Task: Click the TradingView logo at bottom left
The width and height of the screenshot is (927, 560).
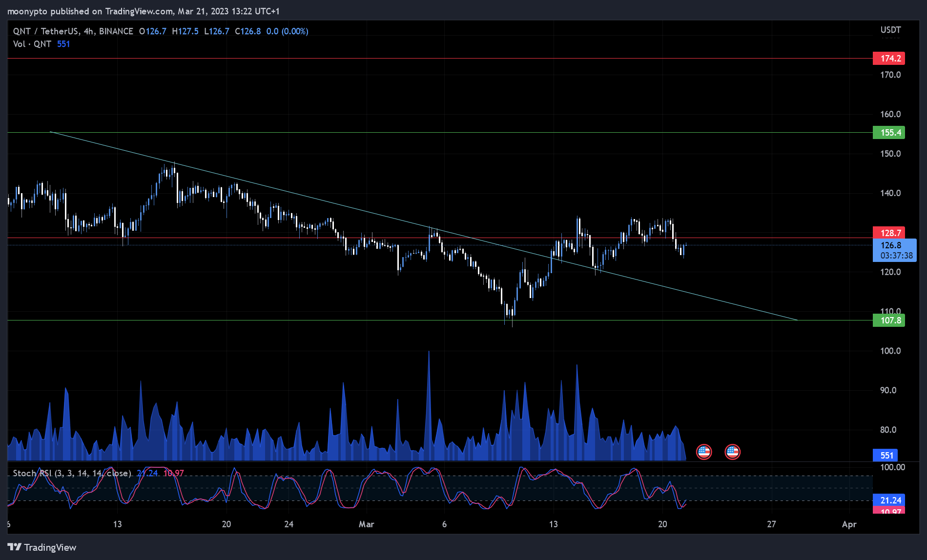Action: click(x=42, y=547)
